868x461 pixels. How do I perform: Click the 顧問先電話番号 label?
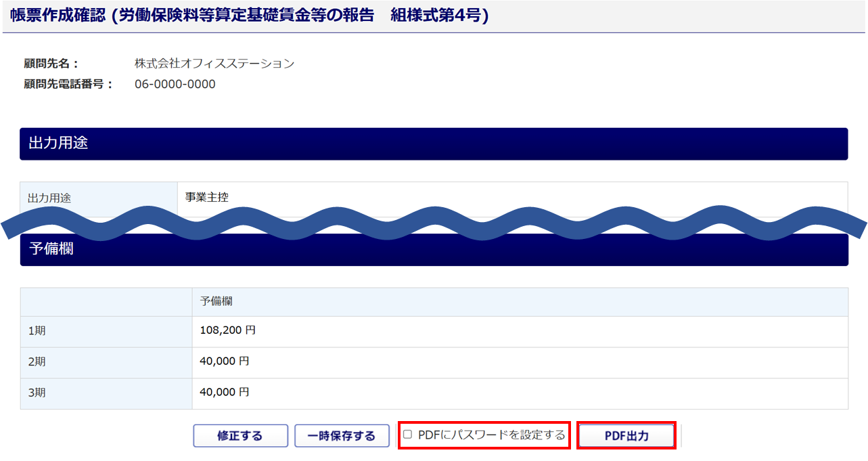[x=68, y=84]
